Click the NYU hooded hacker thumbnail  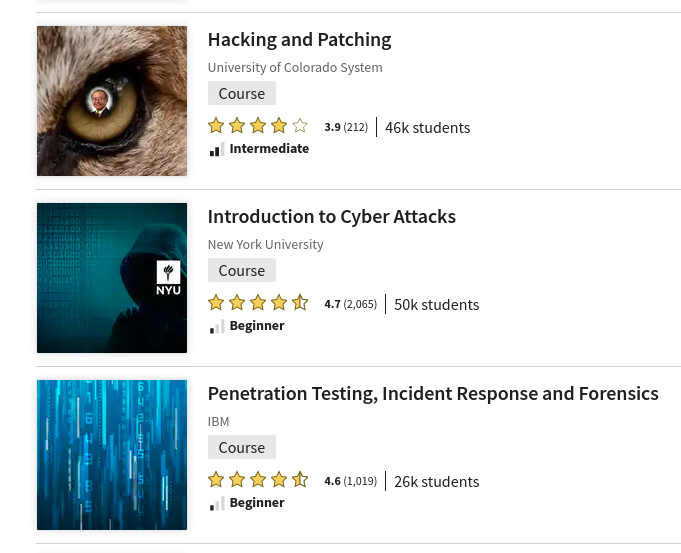(x=112, y=278)
